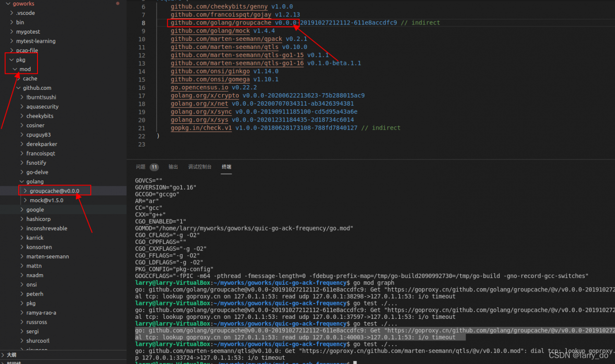Click the CGO_ENABLED="1" terminal line

coord(160,221)
